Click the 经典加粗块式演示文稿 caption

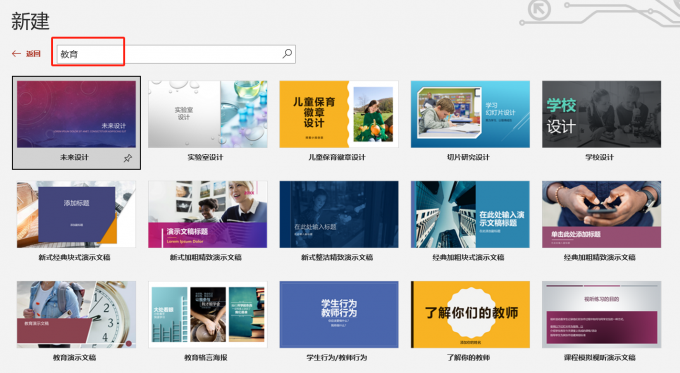(468, 257)
